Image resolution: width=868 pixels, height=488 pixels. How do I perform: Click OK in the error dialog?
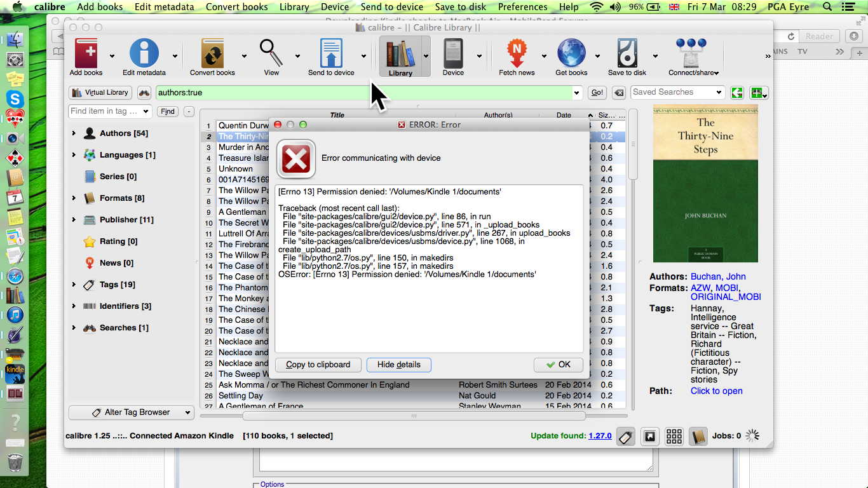558,365
